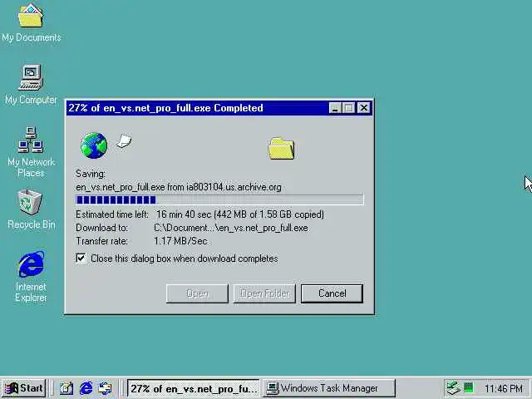Cancel the en_vs.net_pro_full.exe download
Image resolution: width=532 pixels, height=399 pixels.
point(332,293)
